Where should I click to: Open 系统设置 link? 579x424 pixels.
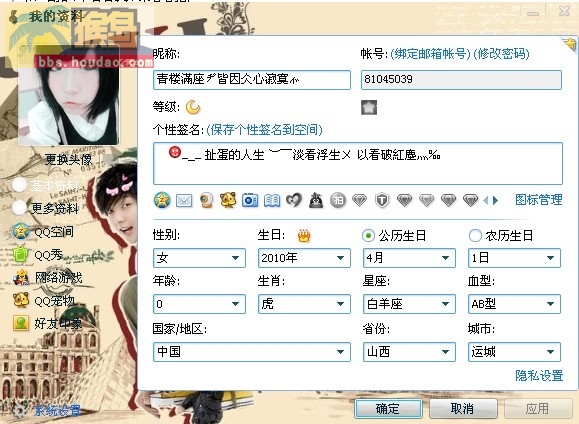click(57, 410)
